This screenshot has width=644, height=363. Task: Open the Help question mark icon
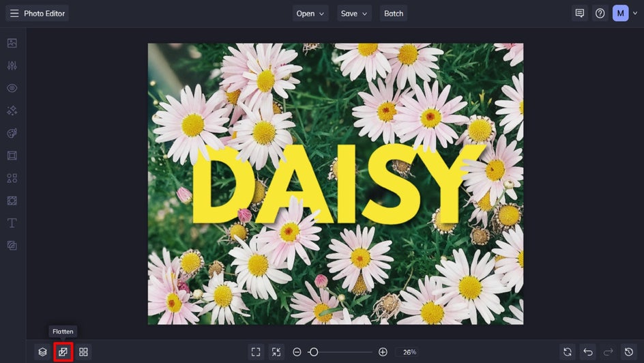click(600, 14)
